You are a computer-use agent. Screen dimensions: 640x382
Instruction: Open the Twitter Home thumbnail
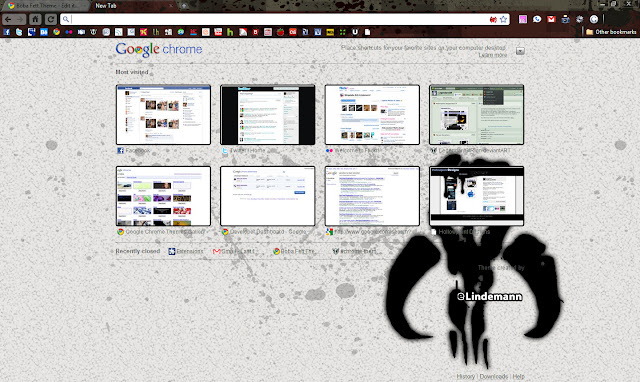coord(268,115)
